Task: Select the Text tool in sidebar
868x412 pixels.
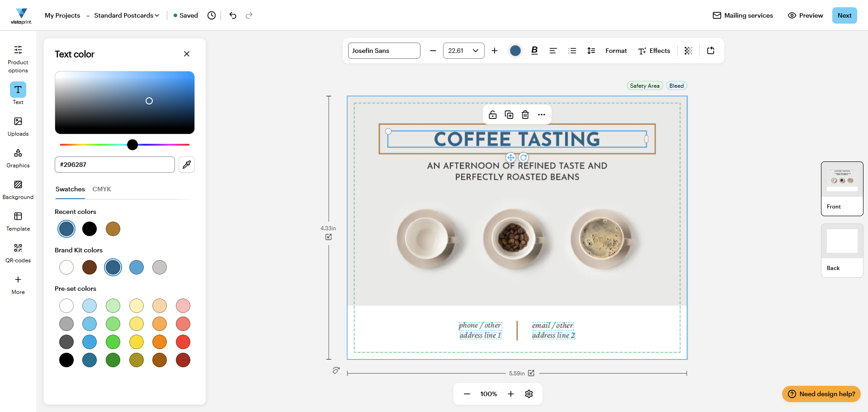Action: click(x=18, y=93)
